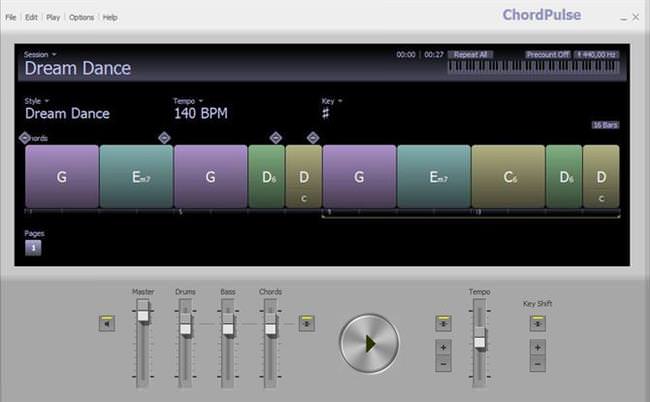Click the diamond marker above the first D6 block
The image size is (650, 402).
276,138
